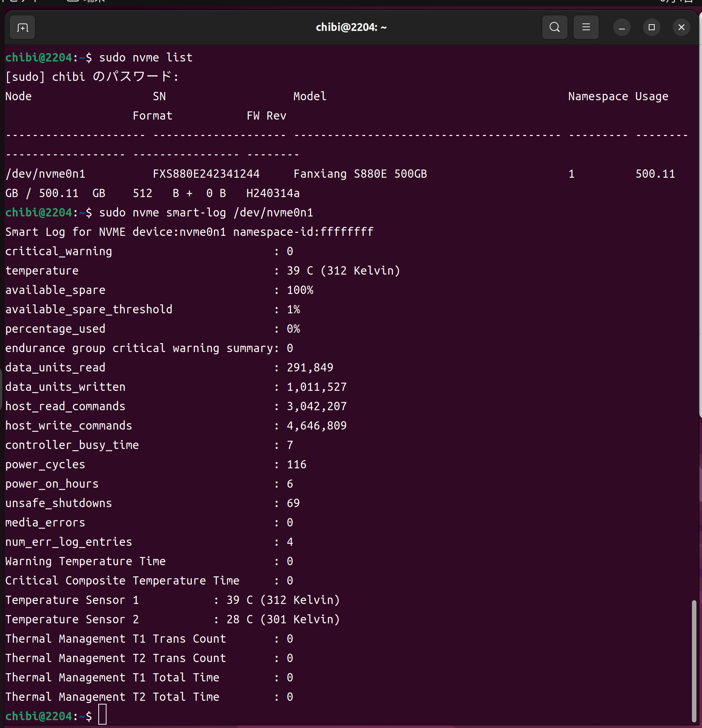Click the "sudo nvme list" command text
Screen dimensions: 702x728
[146, 58]
